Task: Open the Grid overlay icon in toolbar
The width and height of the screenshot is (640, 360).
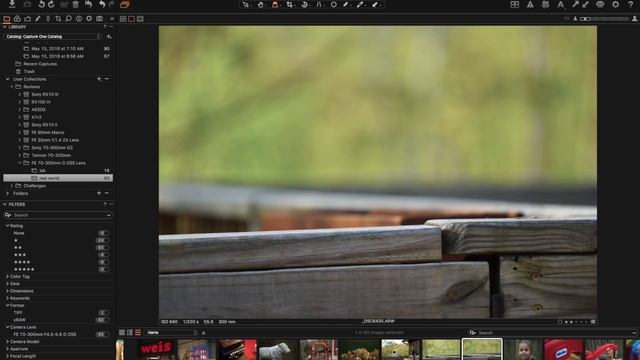Action: (515, 4)
